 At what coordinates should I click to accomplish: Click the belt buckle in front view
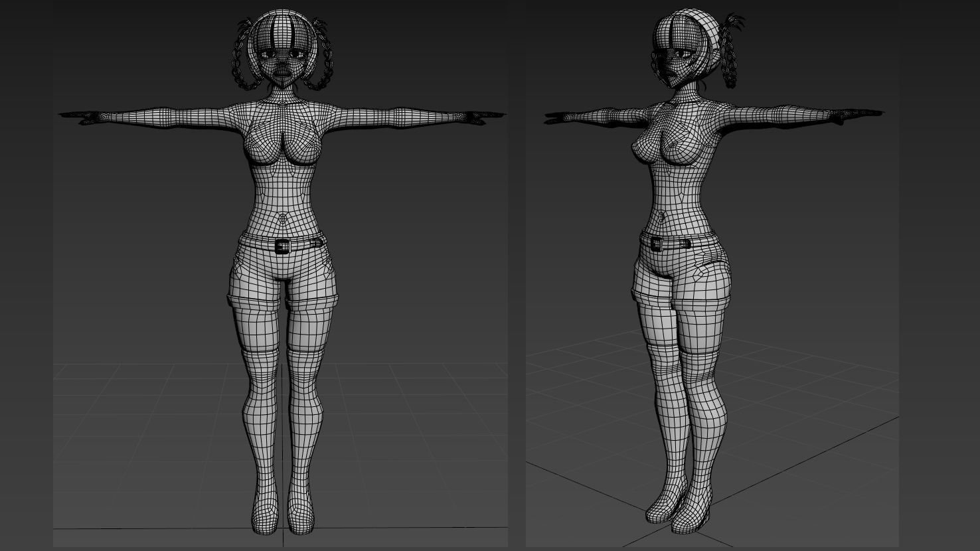[x=283, y=246]
